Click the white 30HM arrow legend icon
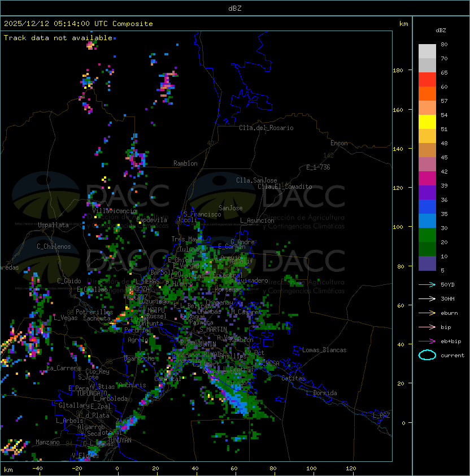 click(x=427, y=299)
